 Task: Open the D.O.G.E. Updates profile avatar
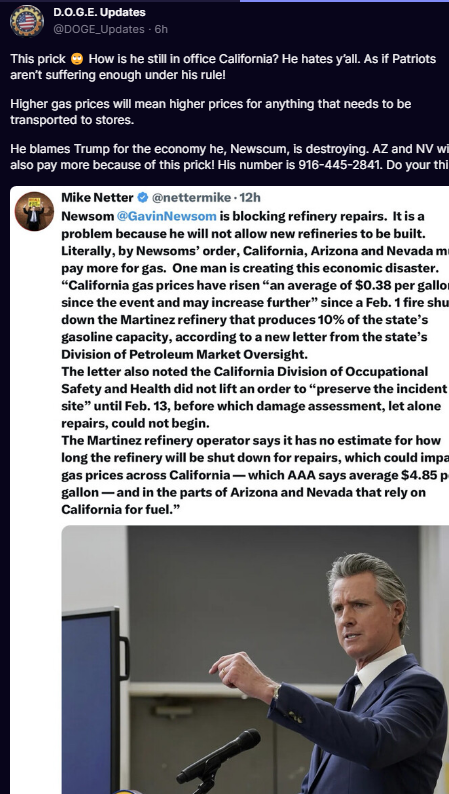click(x=27, y=21)
